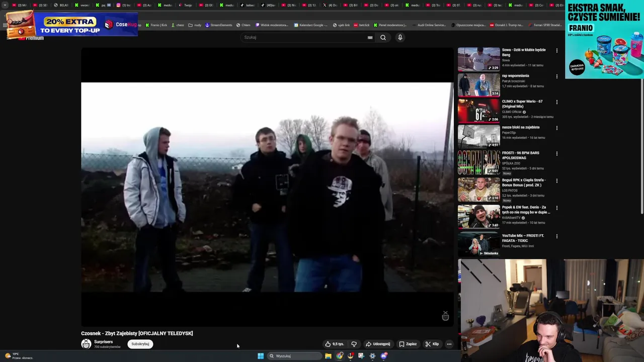The width and height of the screenshot is (644, 362).
Task: Open the nudy bookmarks folder
Action: click(195, 25)
